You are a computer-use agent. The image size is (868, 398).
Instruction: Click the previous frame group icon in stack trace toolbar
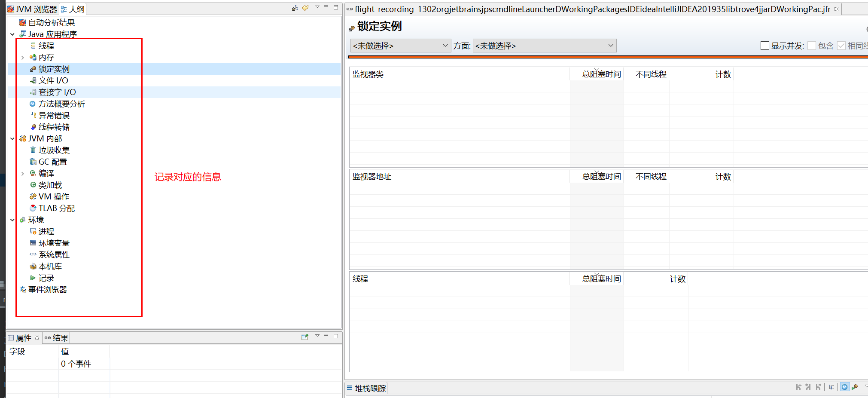(x=808, y=387)
